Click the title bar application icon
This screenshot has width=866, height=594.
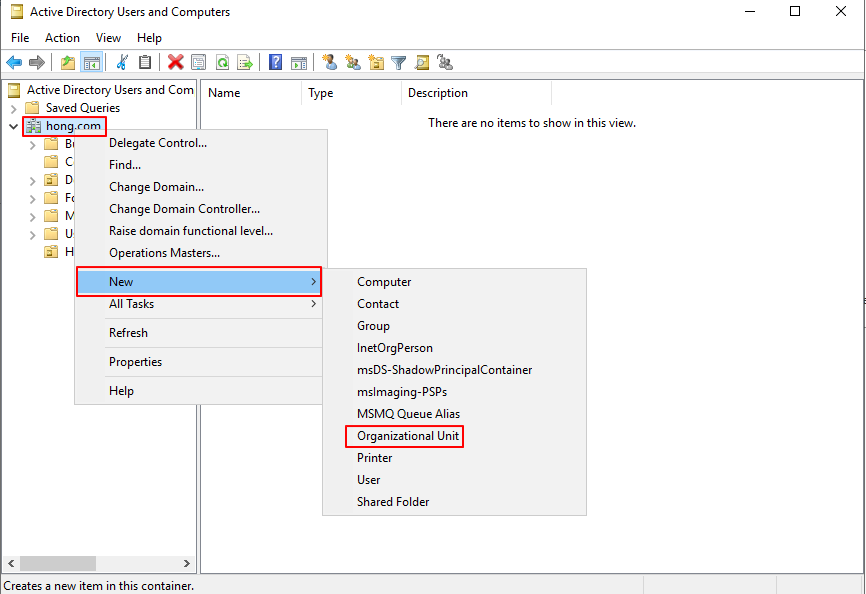pos(17,12)
